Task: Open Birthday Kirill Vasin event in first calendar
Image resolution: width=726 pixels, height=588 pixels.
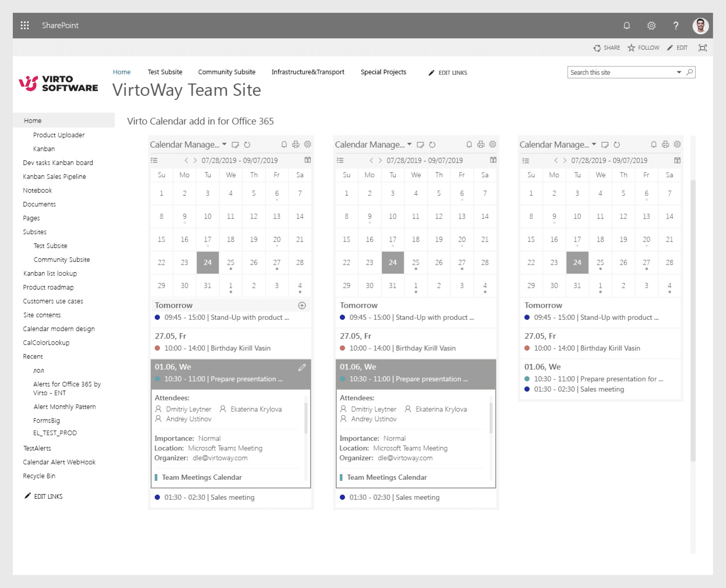Action: click(213, 348)
